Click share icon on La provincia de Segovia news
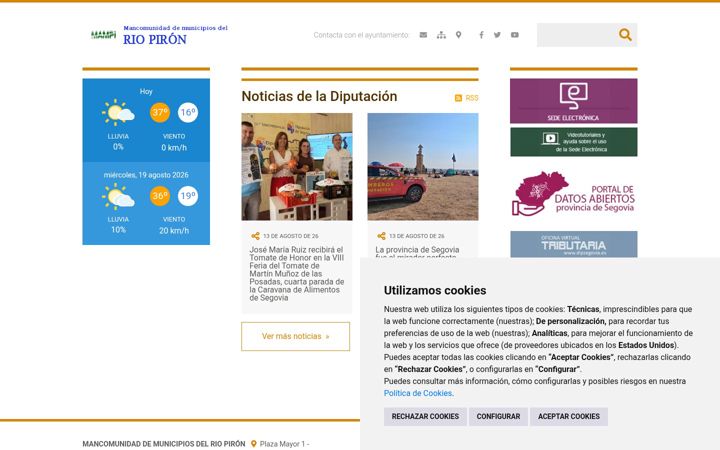 click(x=381, y=236)
